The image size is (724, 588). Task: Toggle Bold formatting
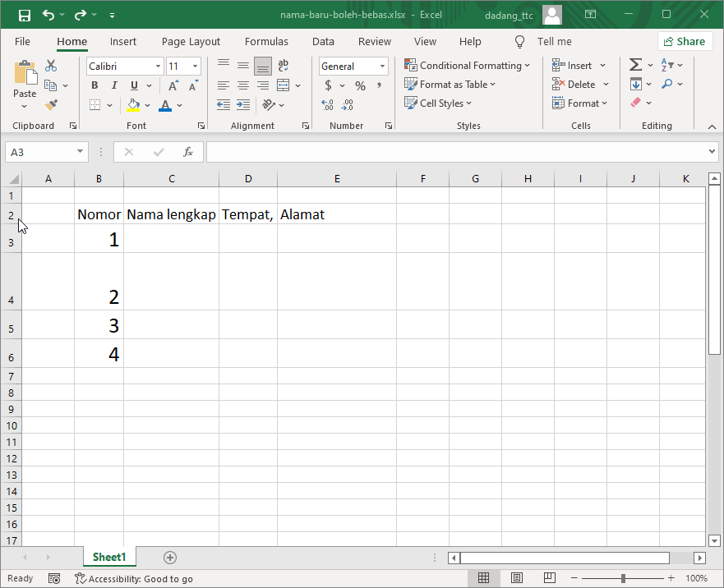coord(95,85)
